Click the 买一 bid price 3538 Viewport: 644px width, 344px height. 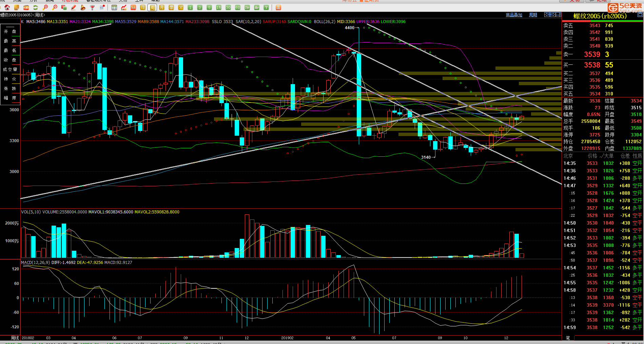click(x=592, y=65)
